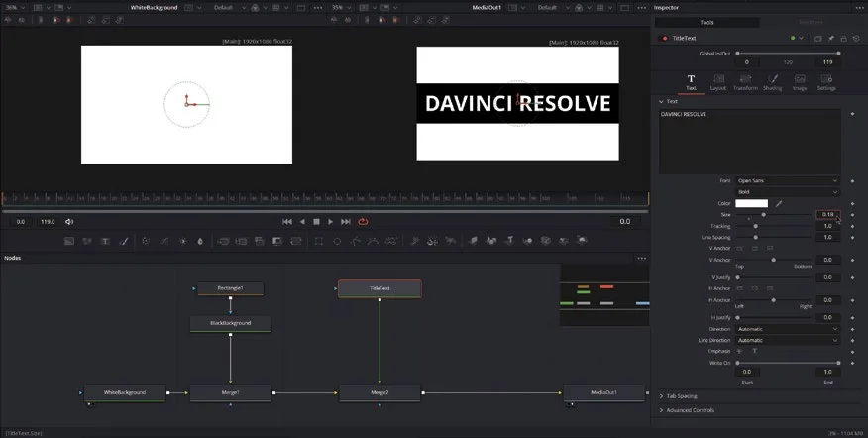The height and width of the screenshot is (438, 868).
Task: Toggle underline emphasis for text
Action: [754, 351]
